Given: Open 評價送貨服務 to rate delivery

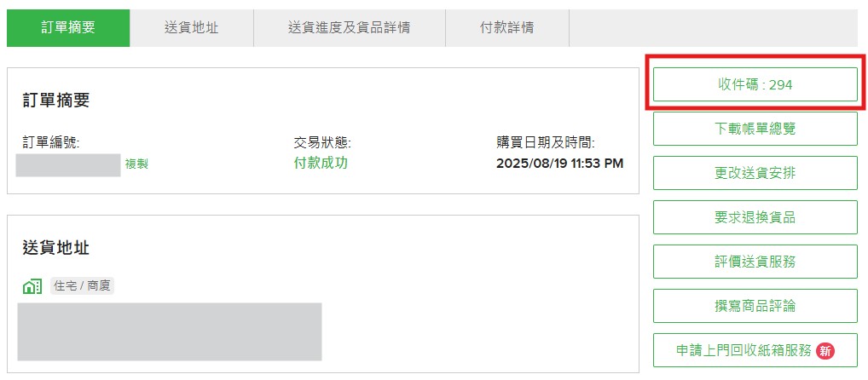Looking at the screenshot, I should 755,262.
